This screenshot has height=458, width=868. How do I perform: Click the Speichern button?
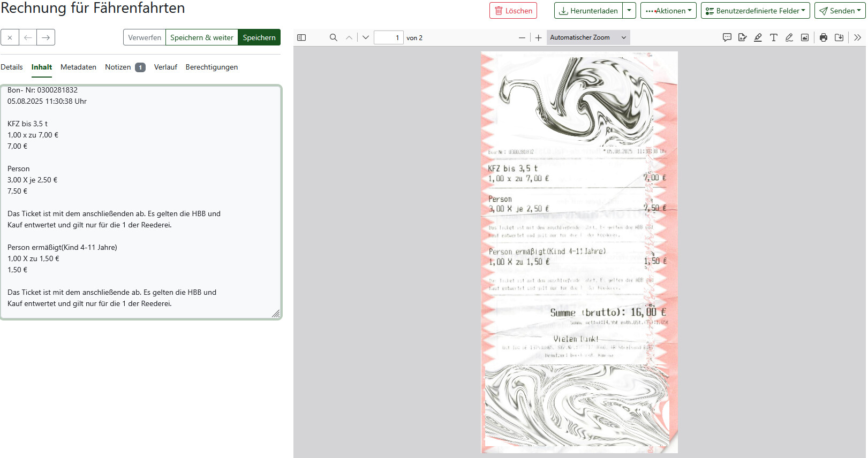[x=259, y=37]
